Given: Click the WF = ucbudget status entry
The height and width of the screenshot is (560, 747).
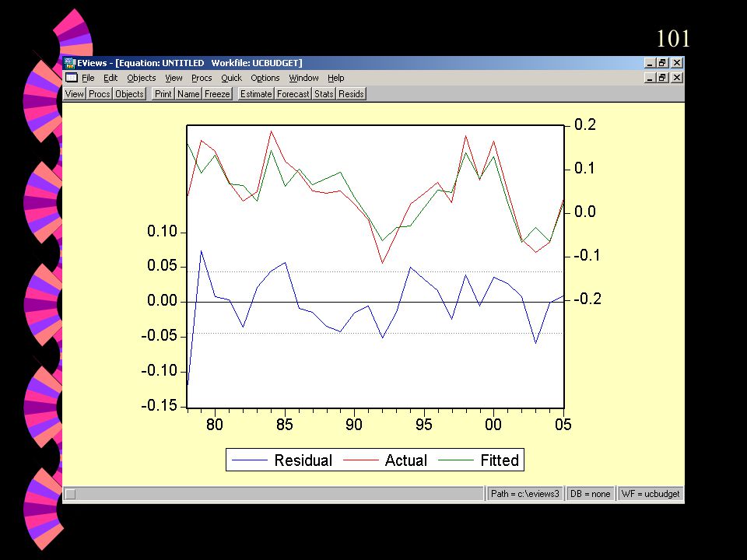Looking at the screenshot, I should [651, 494].
